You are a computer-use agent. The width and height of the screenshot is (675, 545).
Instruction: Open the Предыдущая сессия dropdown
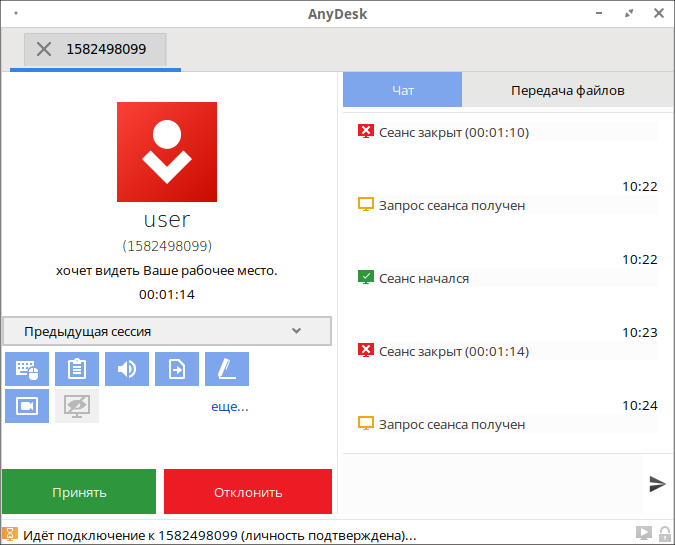click(x=167, y=331)
